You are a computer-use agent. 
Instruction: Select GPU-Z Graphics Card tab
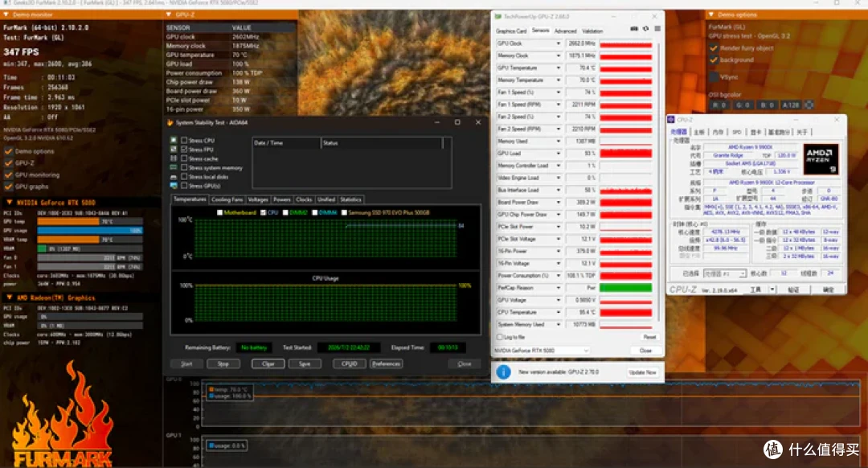[x=511, y=31]
